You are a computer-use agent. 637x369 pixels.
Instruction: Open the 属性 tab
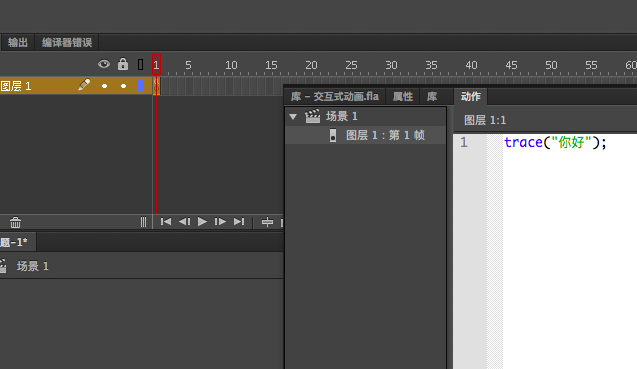click(x=403, y=96)
